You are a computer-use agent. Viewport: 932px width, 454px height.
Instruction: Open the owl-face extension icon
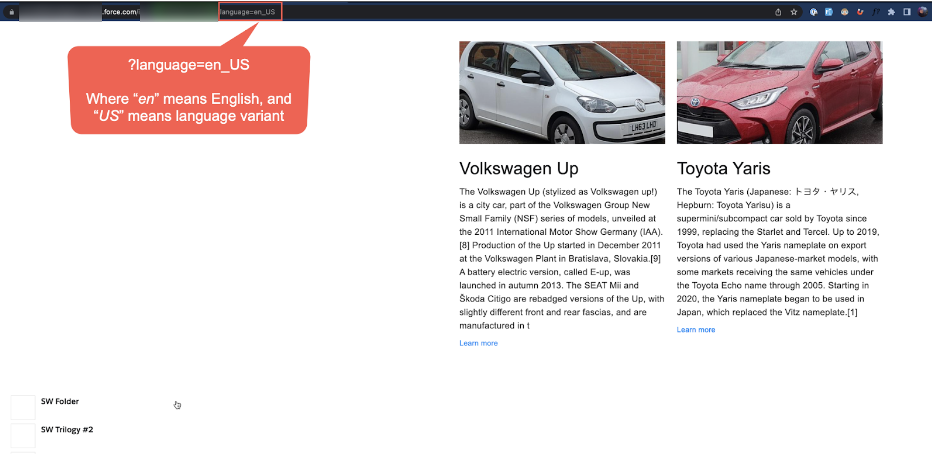point(845,12)
